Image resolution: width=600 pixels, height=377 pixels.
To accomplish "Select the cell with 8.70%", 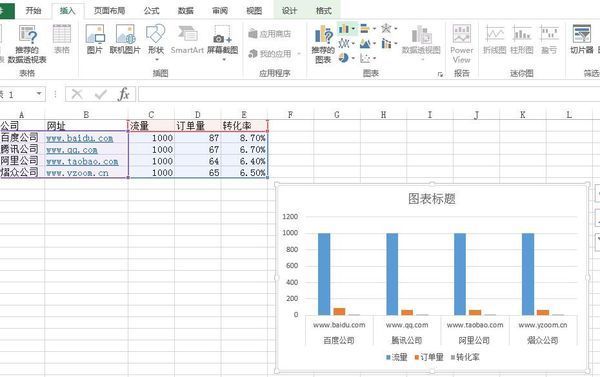I will pos(244,138).
